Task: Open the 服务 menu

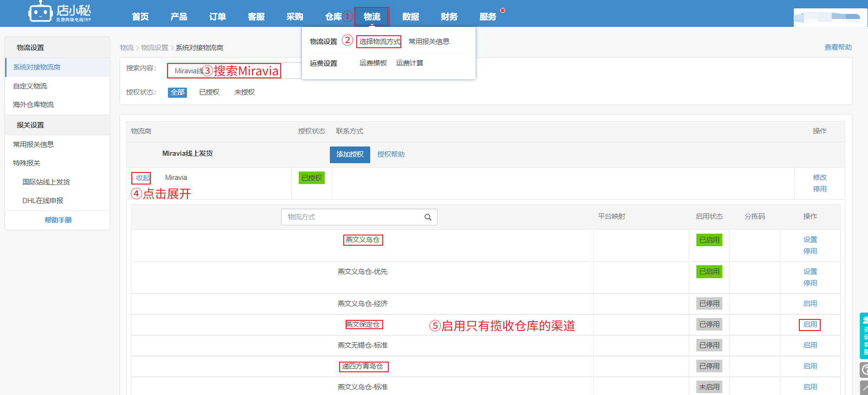Action: (x=488, y=17)
